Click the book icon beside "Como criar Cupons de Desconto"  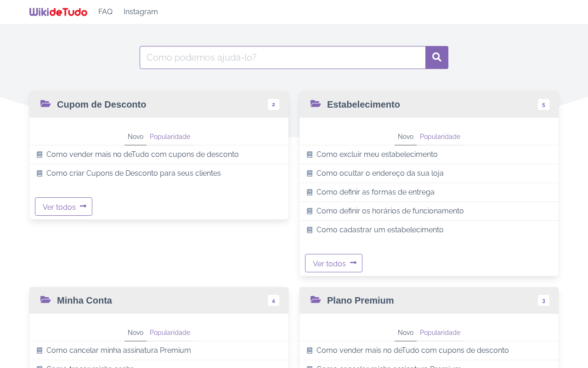coord(40,173)
